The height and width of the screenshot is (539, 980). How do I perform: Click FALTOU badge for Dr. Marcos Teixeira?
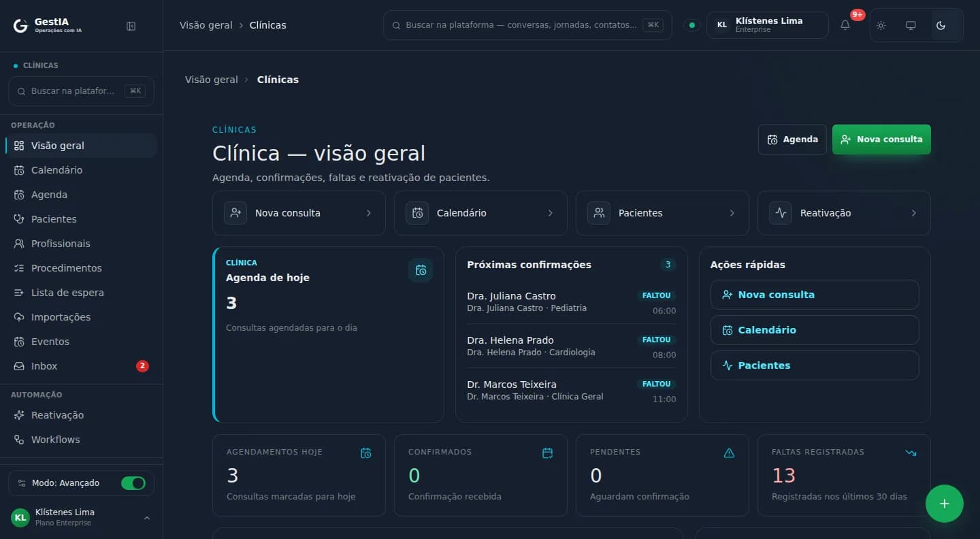point(657,384)
